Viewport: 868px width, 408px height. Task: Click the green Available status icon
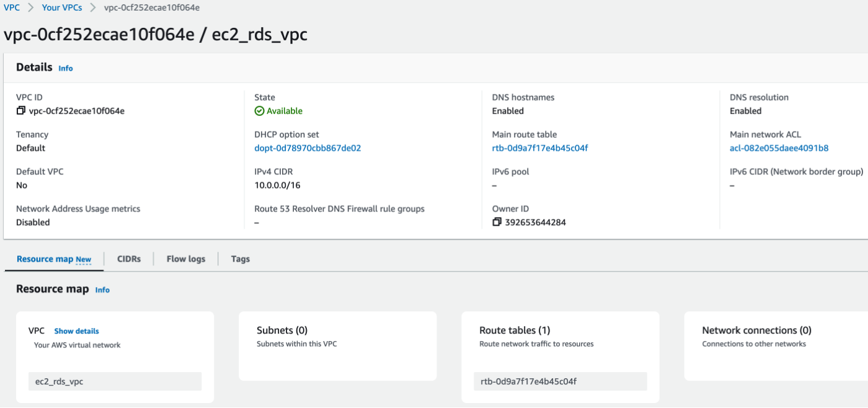click(259, 111)
